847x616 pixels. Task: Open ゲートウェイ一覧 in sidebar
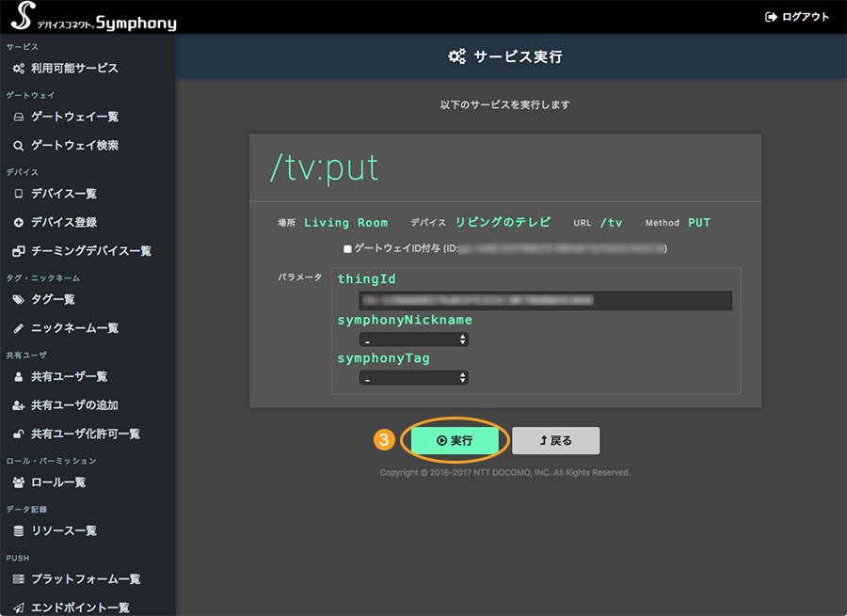pyautogui.click(x=74, y=117)
